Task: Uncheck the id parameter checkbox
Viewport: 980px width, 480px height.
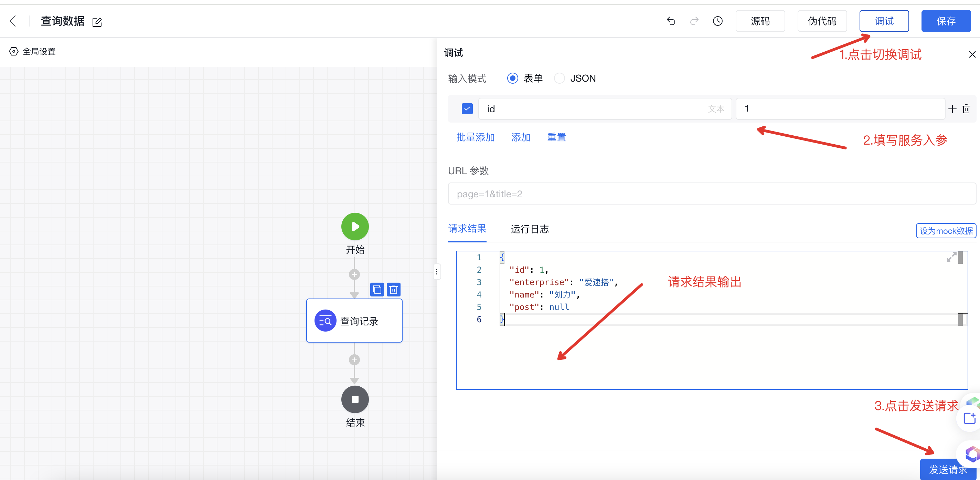Action: click(467, 109)
